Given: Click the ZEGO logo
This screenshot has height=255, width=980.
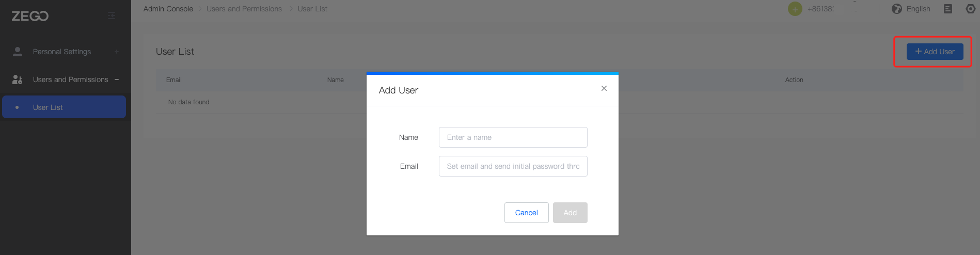Looking at the screenshot, I should click(x=30, y=16).
